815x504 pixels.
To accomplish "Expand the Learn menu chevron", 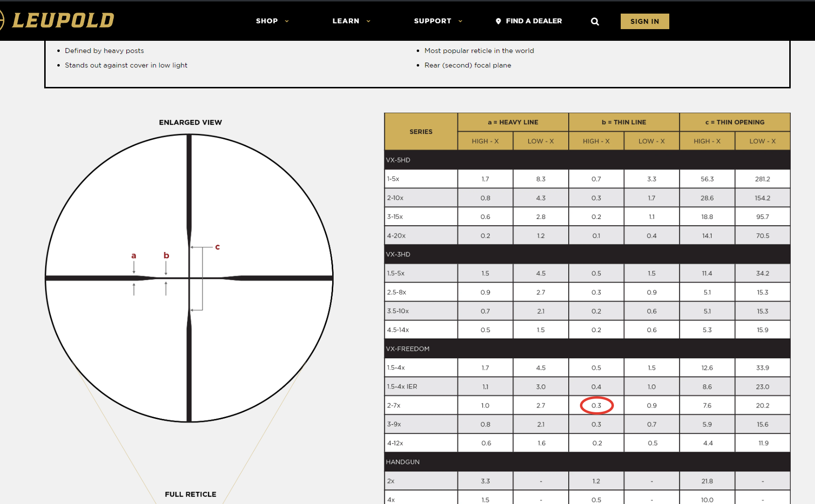I will (x=368, y=21).
